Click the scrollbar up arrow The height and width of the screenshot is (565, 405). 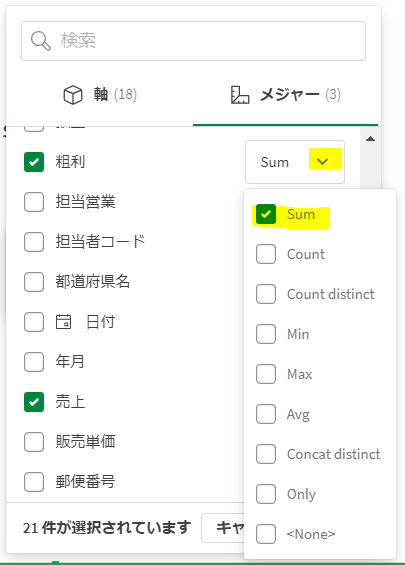click(370, 139)
